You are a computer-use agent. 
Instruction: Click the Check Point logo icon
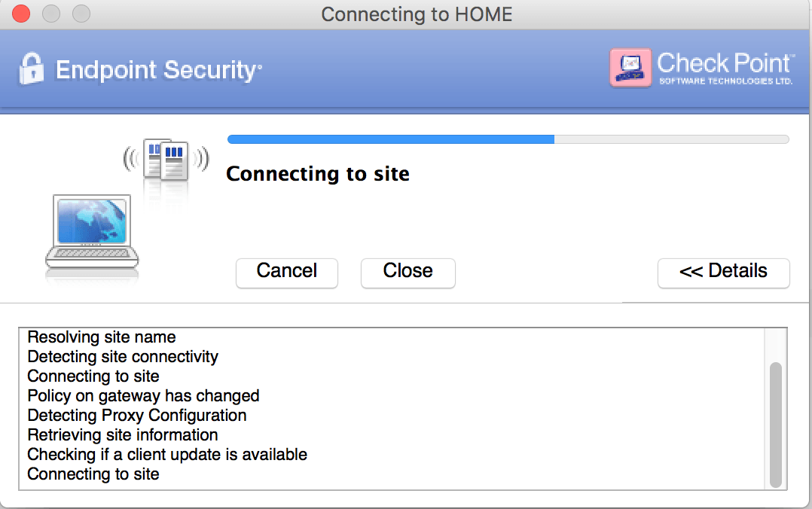coord(630,68)
